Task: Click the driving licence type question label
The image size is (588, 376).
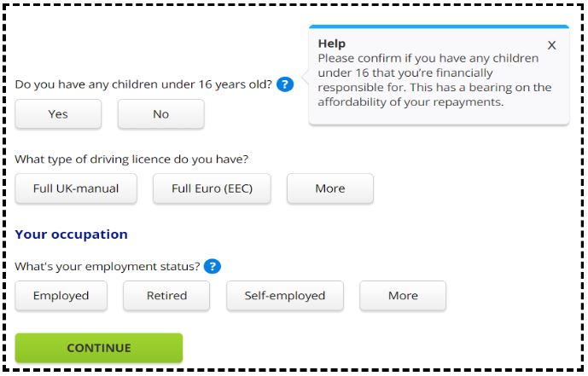Action: pyautogui.click(x=131, y=159)
